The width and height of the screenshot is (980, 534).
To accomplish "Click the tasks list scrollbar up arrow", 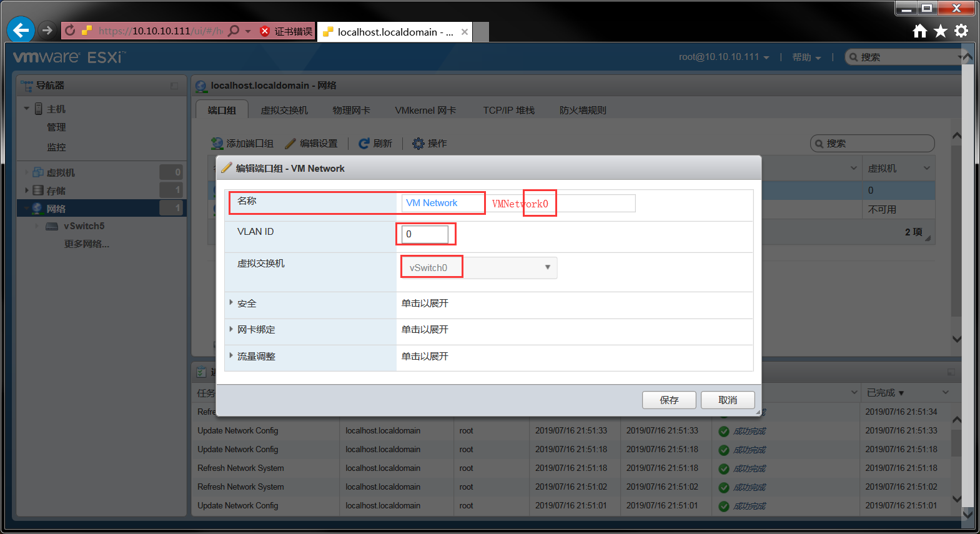I will coord(956,420).
